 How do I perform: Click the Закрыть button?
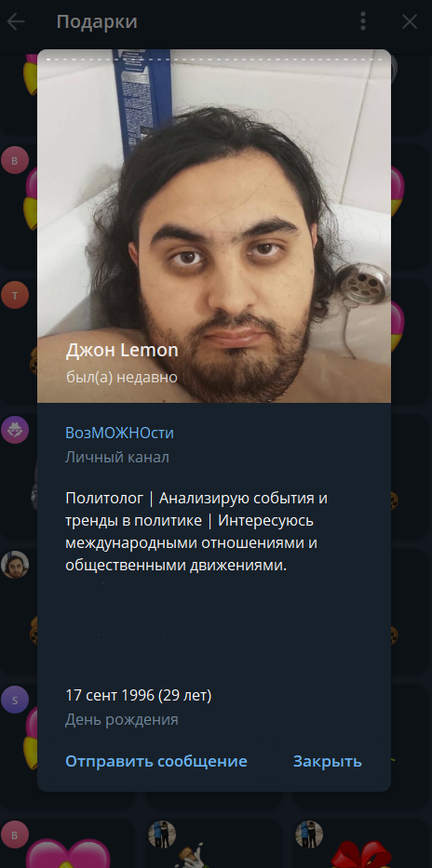click(x=328, y=761)
